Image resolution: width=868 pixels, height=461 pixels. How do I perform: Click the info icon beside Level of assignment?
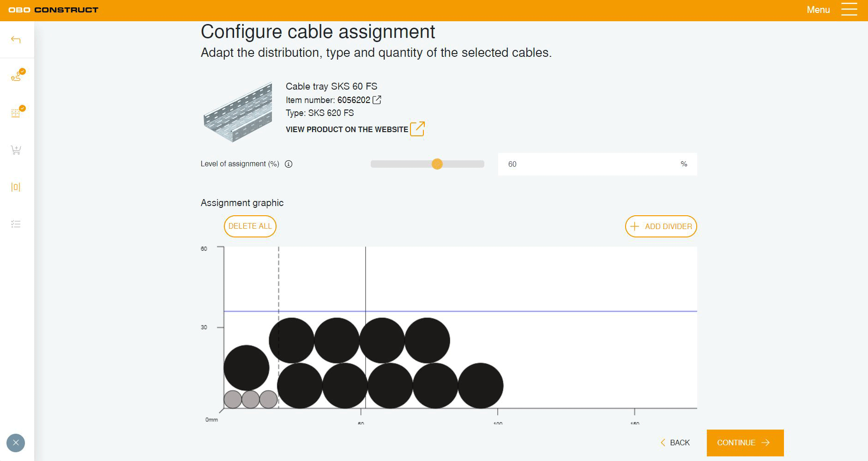[289, 164]
